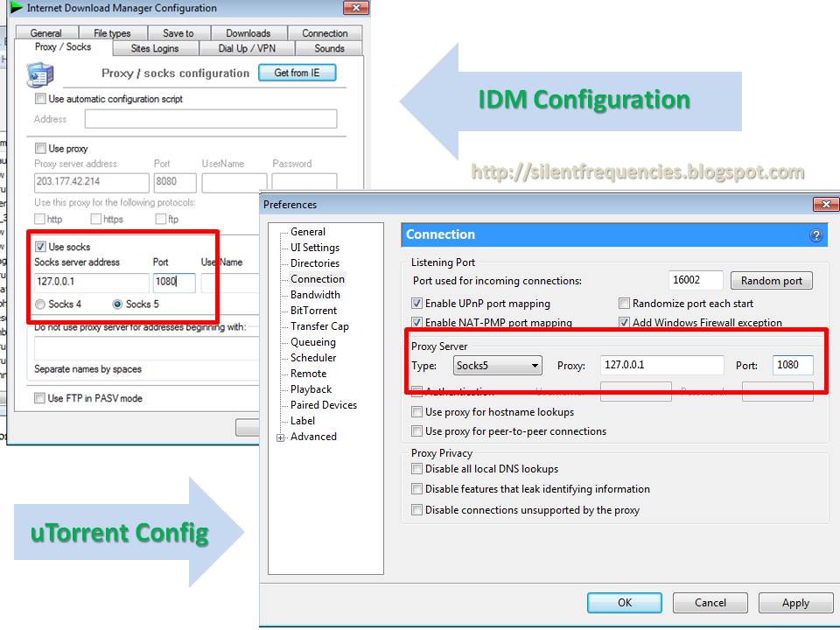The height and width of the screenshot is (630, 840).
Task: Expand the Advanced tree node
Action: click(x=280, y=437)
